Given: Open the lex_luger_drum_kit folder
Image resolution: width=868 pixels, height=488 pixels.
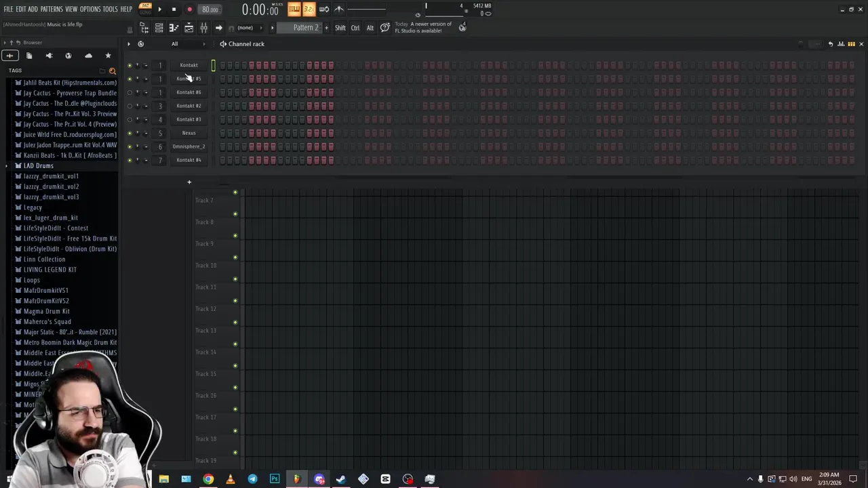Looking at the screenshot, I should pos(51,218).
